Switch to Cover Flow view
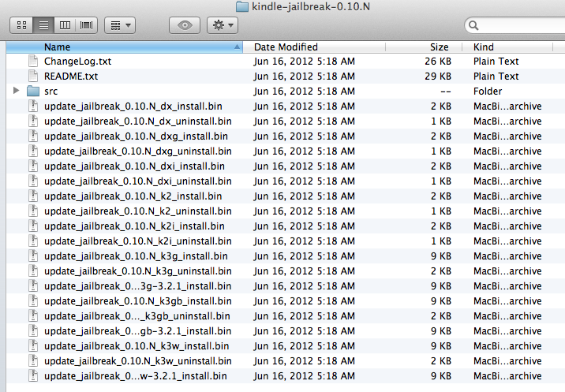This screenshot has height=392, width=565. [87, 25]
